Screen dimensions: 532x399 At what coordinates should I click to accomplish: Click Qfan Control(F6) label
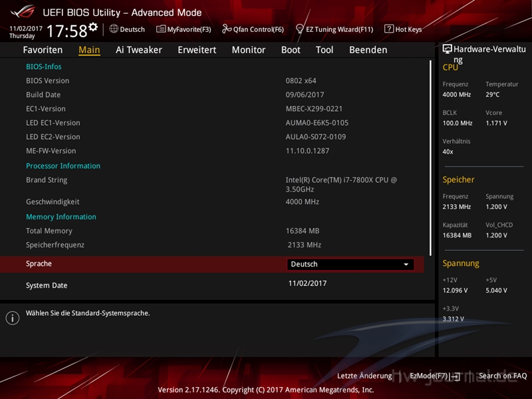(258, 29)
